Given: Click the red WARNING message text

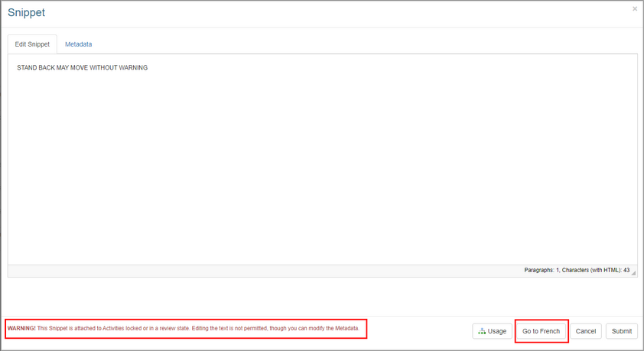Looking at the screenshot, I should pos(183,328).
